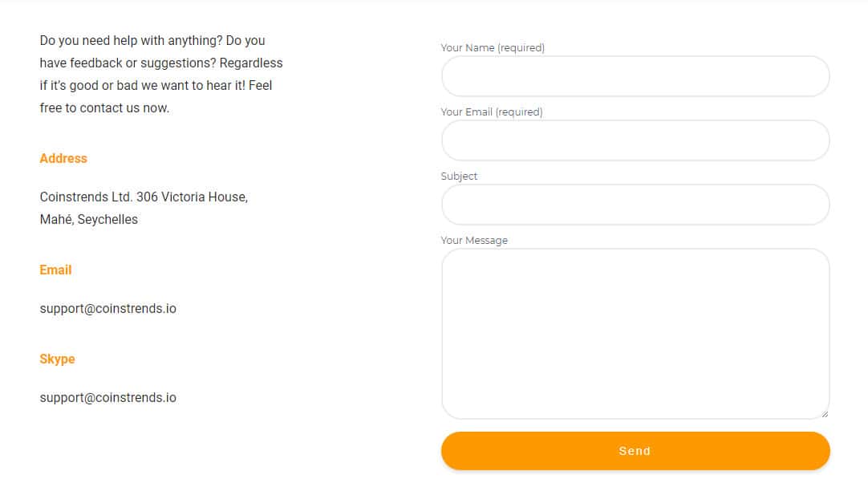Click the "Subject" field label

click(x=459, y=177)
